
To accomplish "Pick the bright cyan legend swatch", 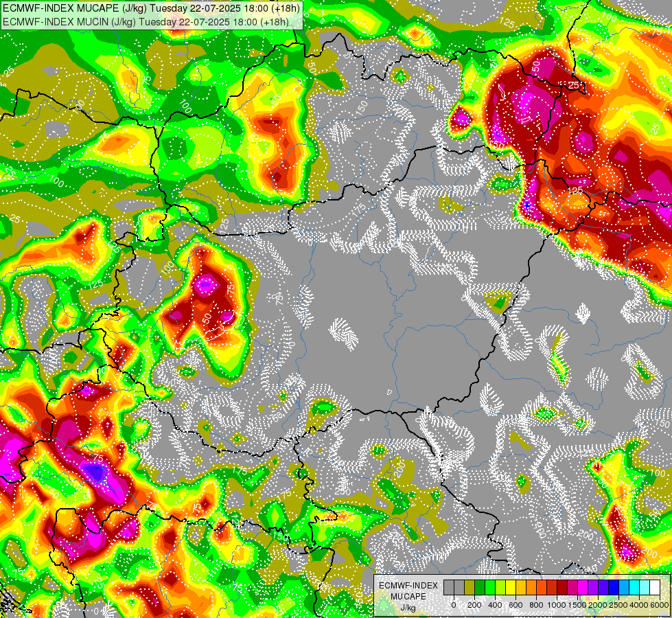I will (x=634, y=587).
